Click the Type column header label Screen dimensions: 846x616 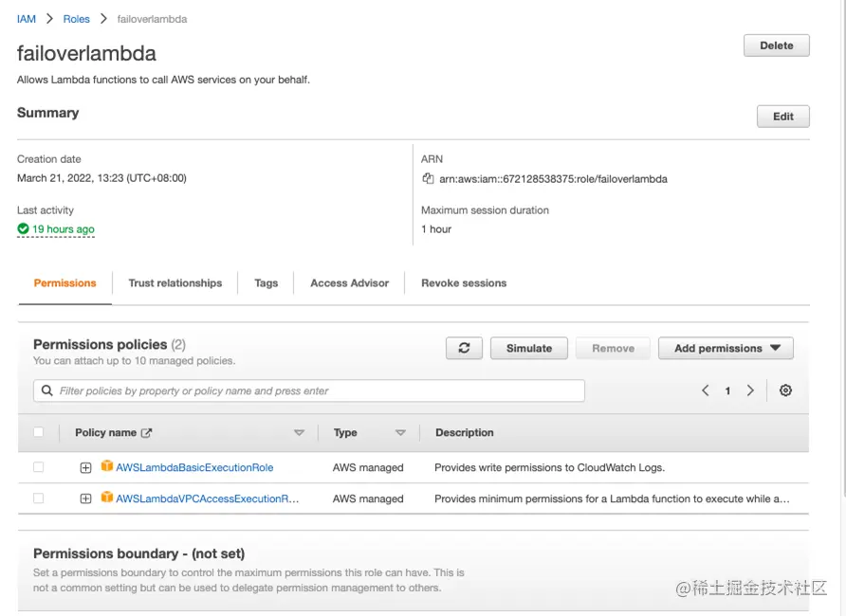pyautogui.click(x=345, y=432)
